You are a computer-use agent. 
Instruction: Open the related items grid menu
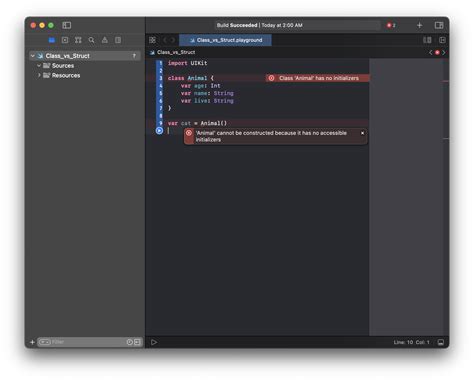(152, 40)
